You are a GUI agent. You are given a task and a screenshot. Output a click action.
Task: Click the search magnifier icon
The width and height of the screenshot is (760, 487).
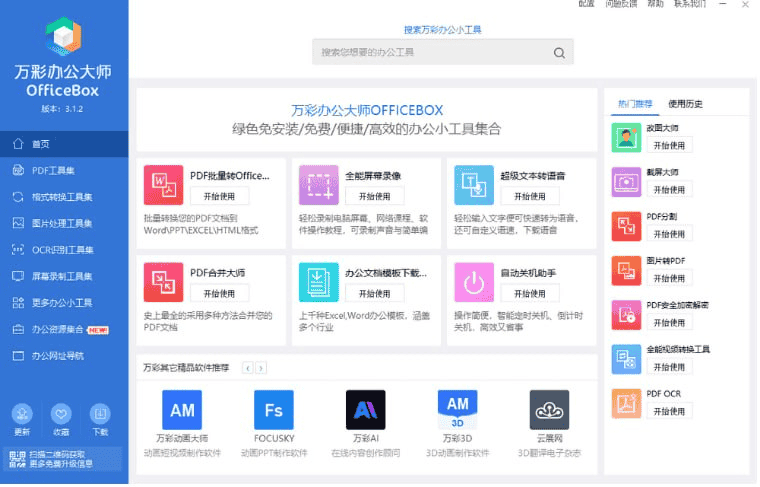560,53
